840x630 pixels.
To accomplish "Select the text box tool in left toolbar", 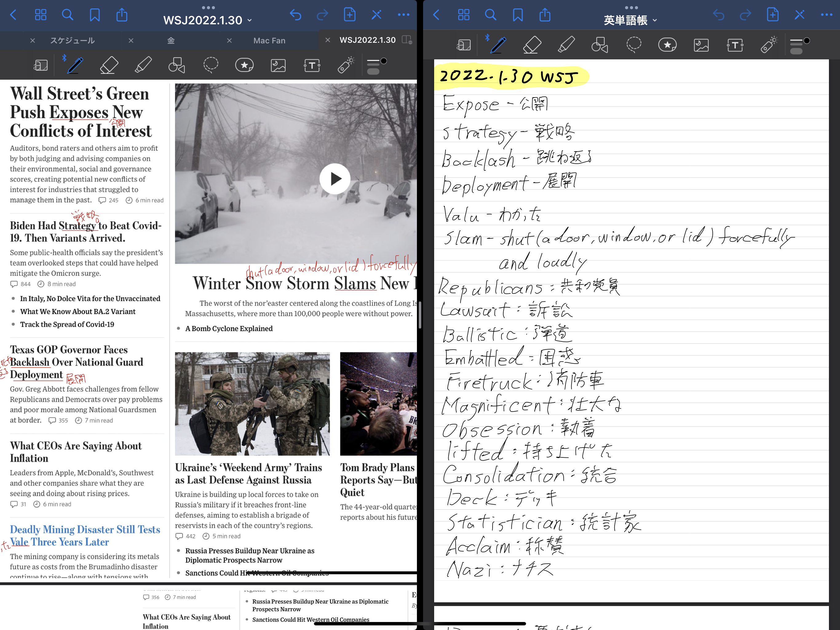I will pos(312,65).
